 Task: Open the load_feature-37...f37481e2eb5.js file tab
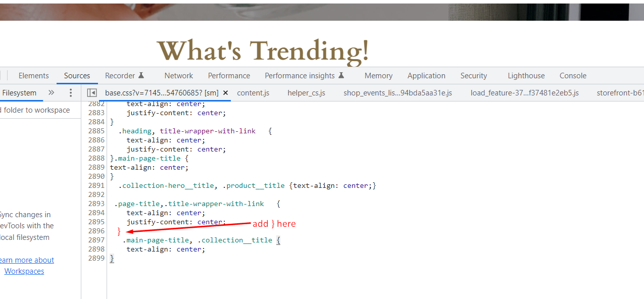click(x=524, y=93)
